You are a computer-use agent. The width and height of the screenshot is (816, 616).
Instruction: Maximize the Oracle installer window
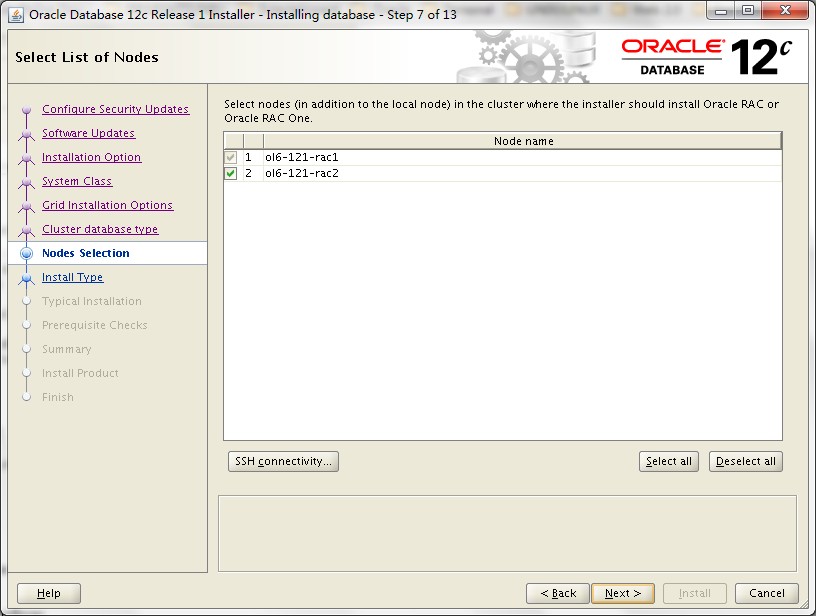748,11
